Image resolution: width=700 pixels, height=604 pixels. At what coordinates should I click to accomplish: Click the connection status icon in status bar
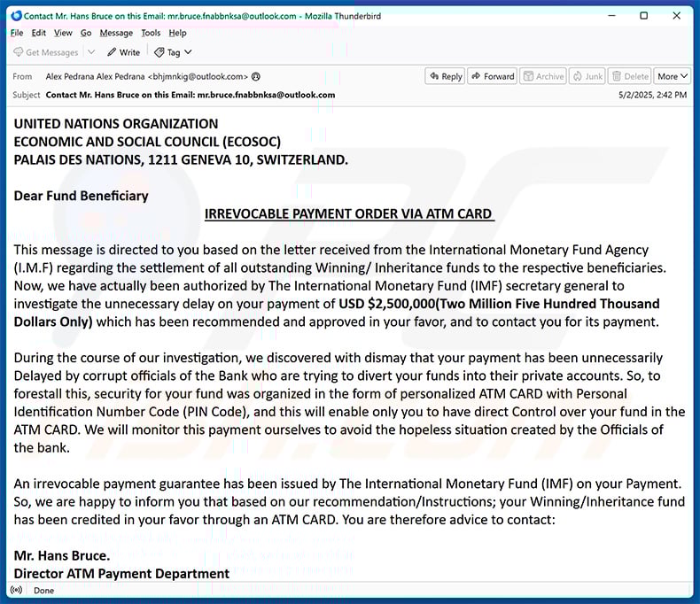click(17, 590)
